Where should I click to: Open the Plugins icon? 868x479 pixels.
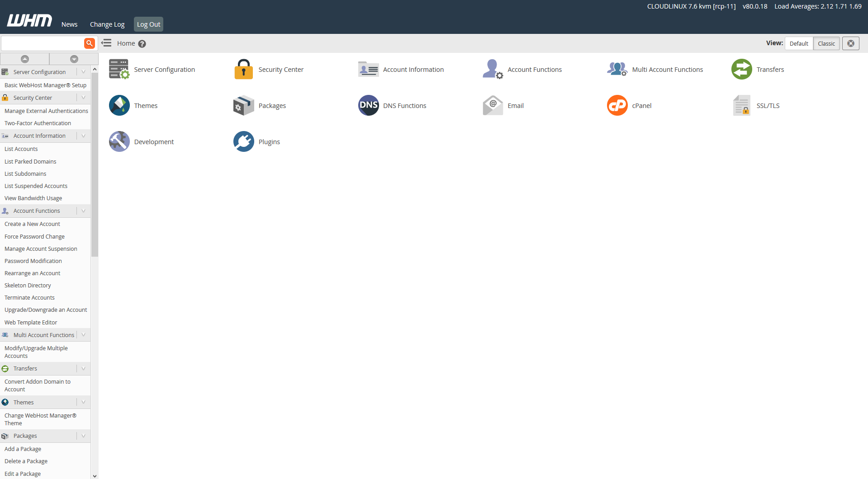point(243,141)
